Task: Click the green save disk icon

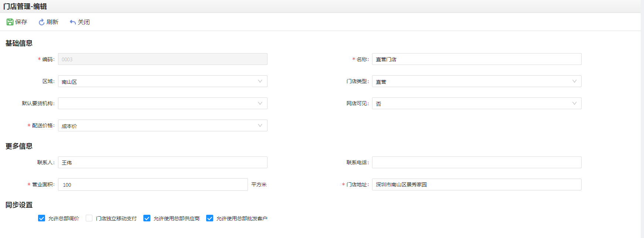Action: (x=10, y=22)
